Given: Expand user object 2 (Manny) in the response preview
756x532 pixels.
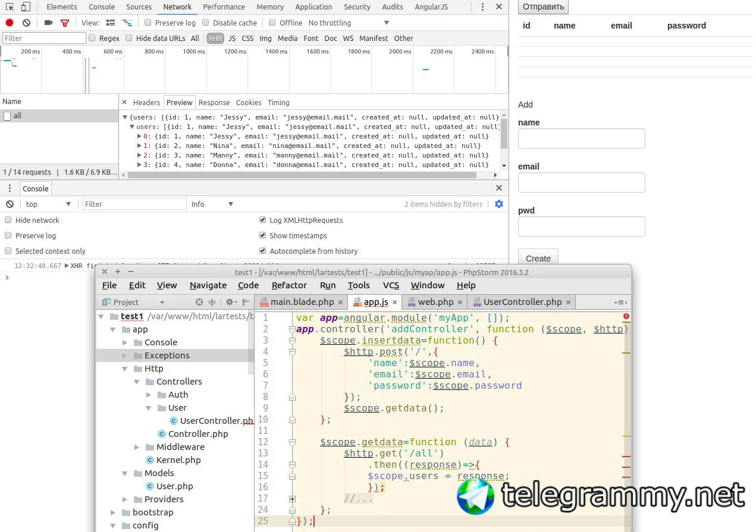Looking at the screenshot, I should pos(139,155).
